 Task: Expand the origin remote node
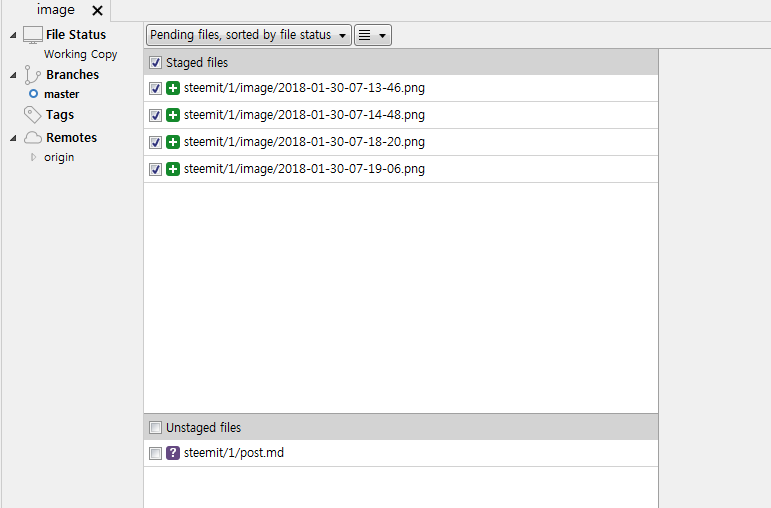point(33,157)
